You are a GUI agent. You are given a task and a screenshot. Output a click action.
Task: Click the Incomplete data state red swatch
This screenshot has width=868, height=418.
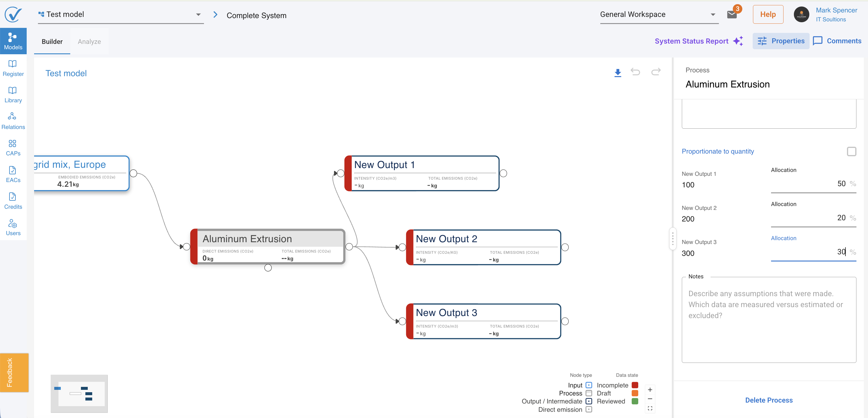635,385
